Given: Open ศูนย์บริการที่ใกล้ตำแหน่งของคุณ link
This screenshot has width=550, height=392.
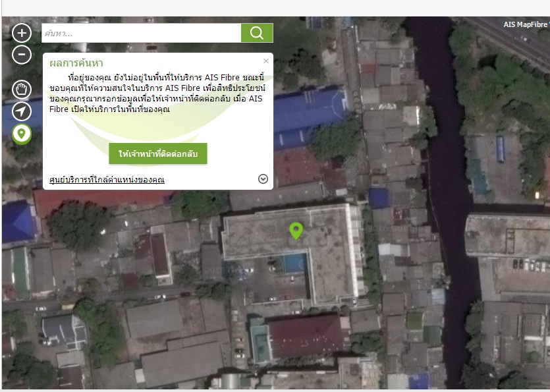Looking at the screenshot, I should coord(107,179).
